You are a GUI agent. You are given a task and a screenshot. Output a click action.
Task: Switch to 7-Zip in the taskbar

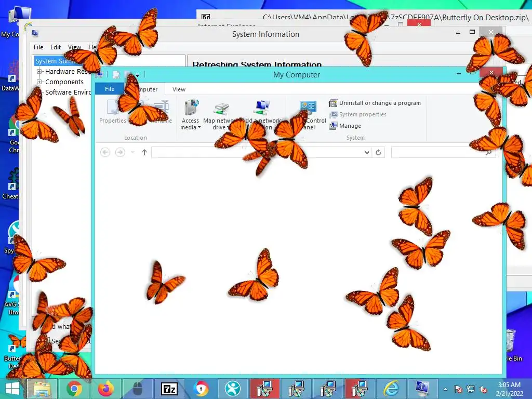tap(169, 389)
